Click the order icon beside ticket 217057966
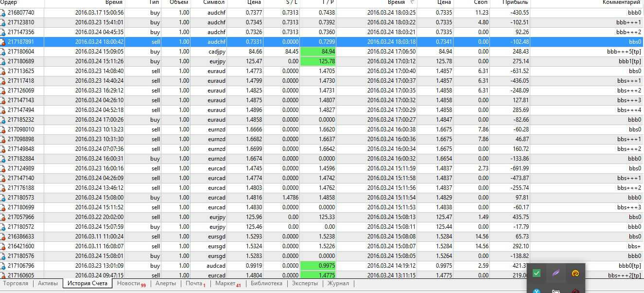The height and width of the screenshot is (293, 644). point(3,217)
